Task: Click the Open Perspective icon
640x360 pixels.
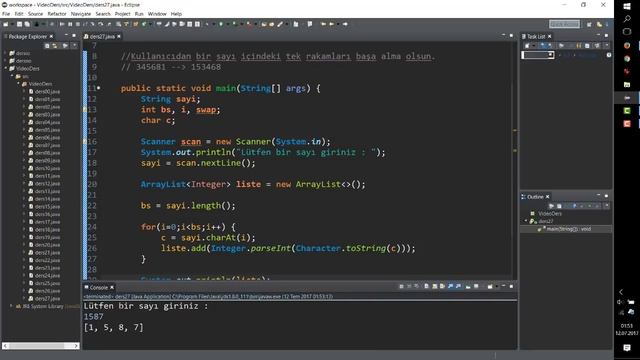Action: [589, 24]
